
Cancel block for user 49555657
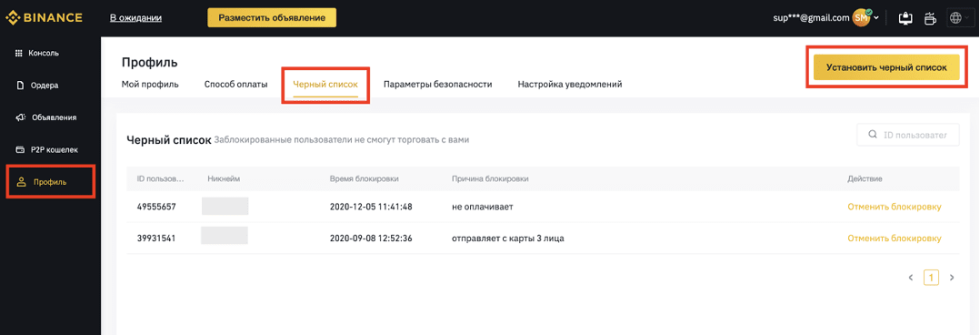895,207
